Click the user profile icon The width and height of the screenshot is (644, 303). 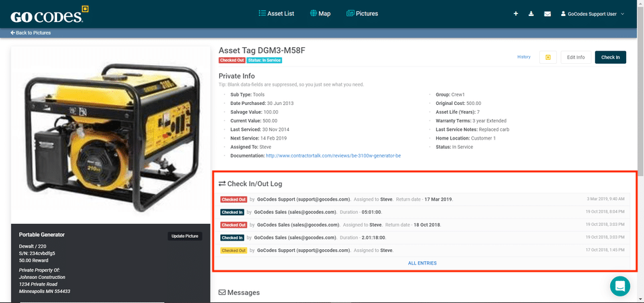coord(564,14)
